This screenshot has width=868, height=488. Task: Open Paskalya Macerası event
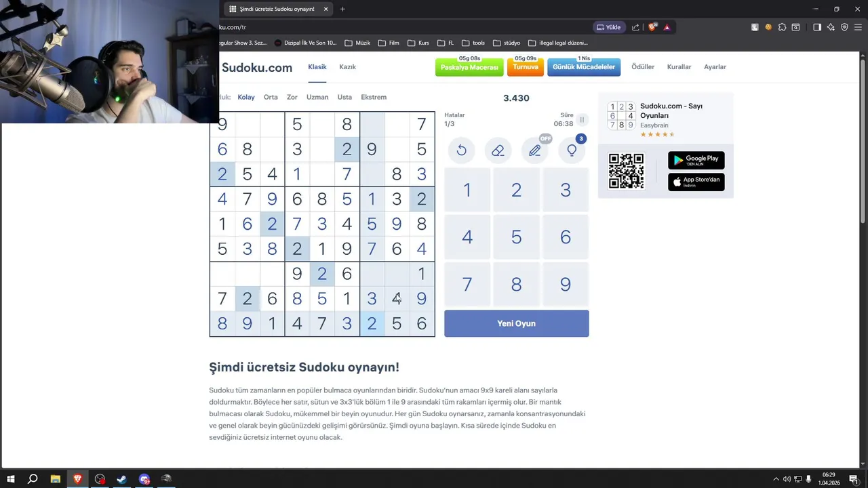(x=469, y=67)
